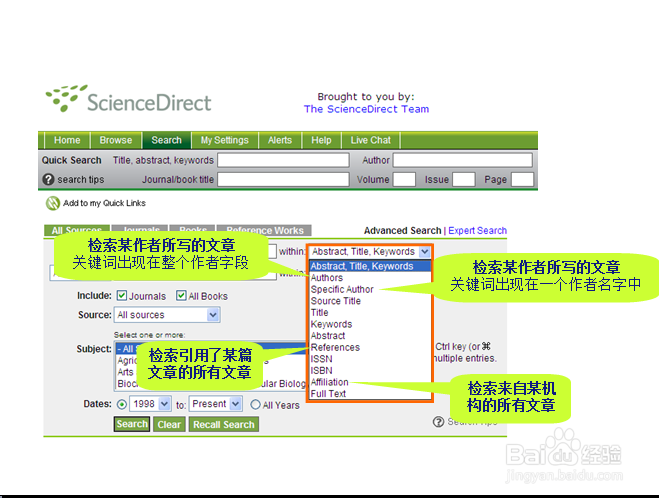
Task: Click the green Search button
Action: tap(132, 424)
